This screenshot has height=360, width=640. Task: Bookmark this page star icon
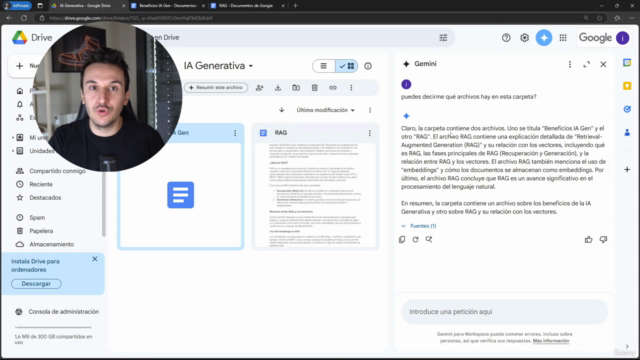(600, 18)
